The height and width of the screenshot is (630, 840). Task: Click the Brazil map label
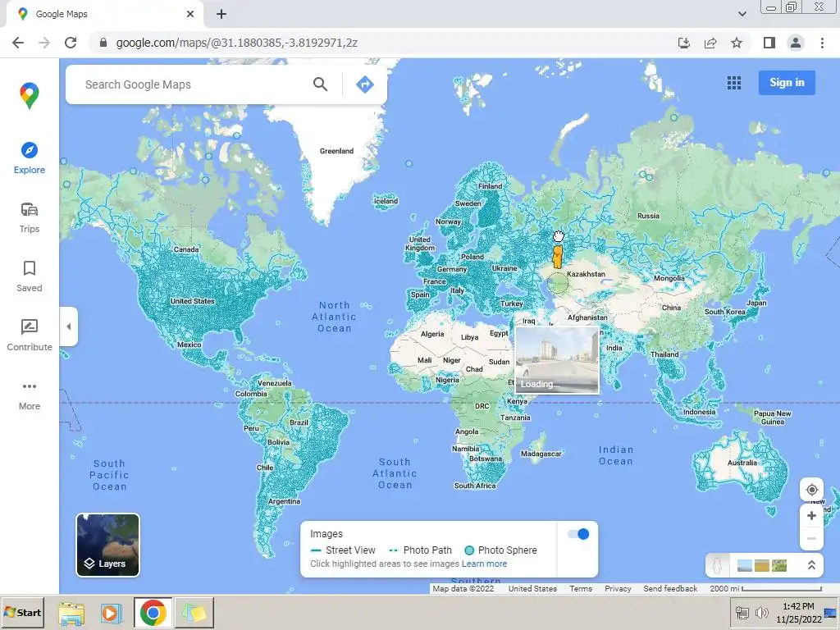coord(299,422)
